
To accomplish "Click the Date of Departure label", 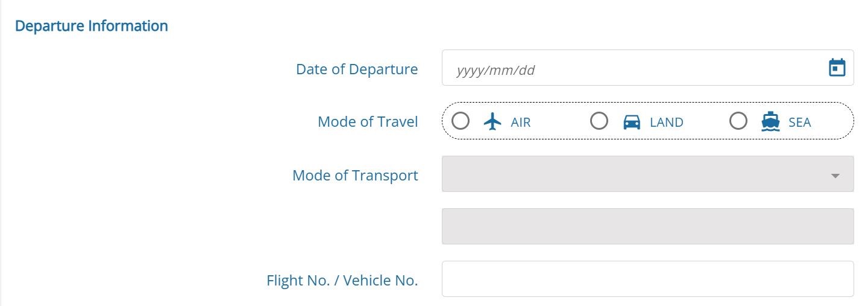I will pos(357,69).
